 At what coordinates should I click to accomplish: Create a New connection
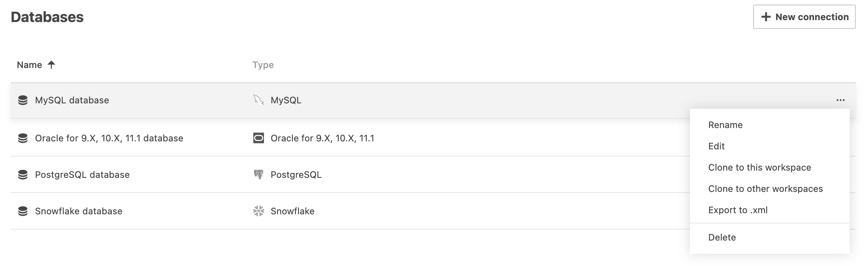[804, 17]
